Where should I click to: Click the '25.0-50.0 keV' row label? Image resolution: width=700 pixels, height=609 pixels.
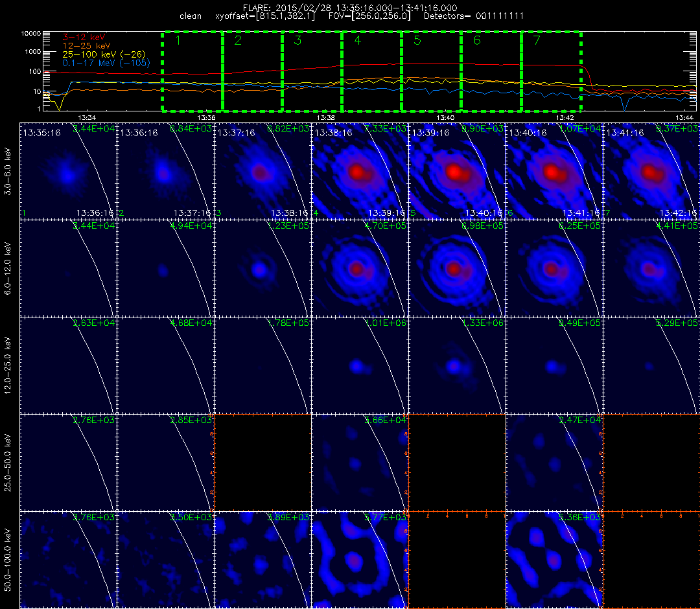coord(8,463)
